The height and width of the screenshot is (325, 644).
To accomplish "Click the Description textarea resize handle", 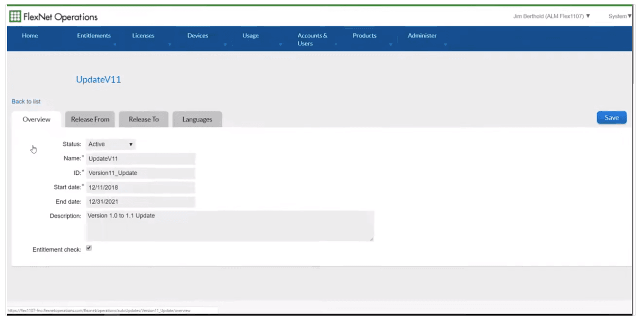I will [371, 239].
